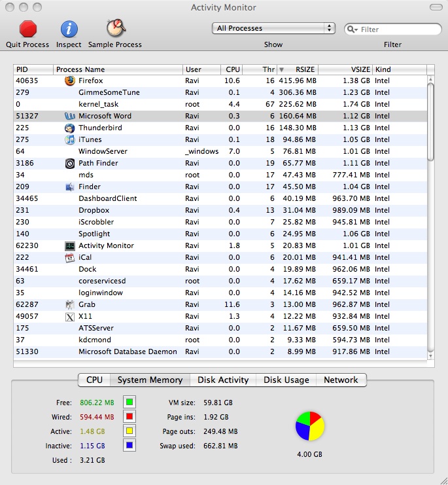Select the GimmeSomeTune process row
This screenshot has width=448, height=485.
pyautogui.click(x=220, y=92)
